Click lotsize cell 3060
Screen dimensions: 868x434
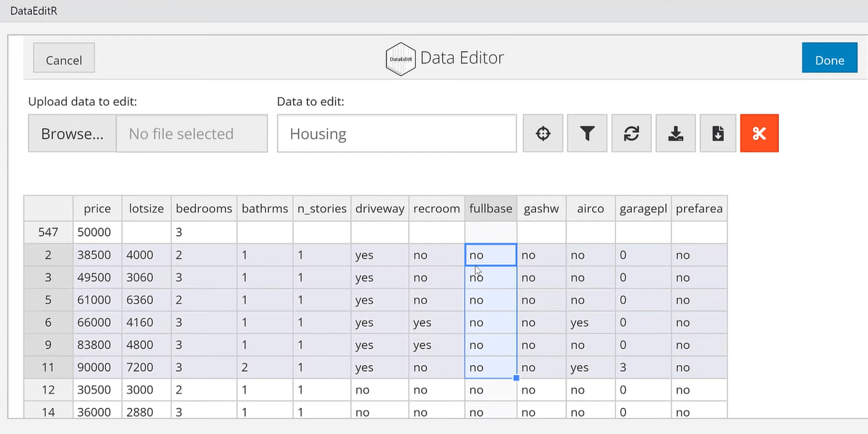click(146, 278)
